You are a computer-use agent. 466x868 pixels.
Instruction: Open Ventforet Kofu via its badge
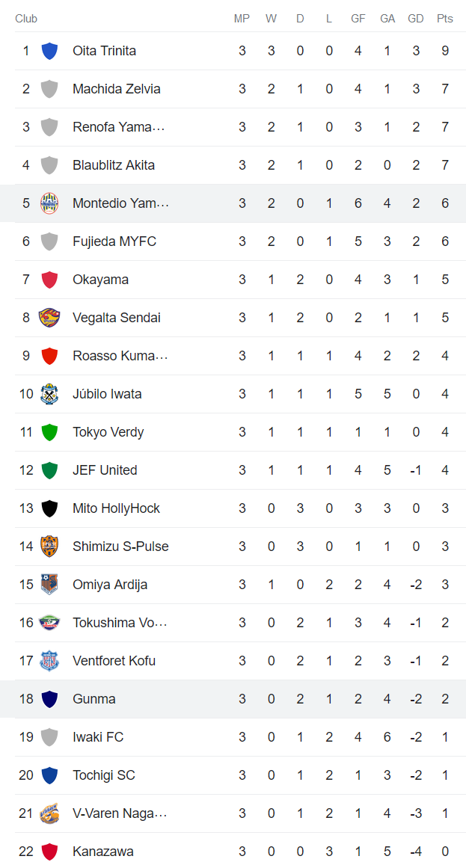[x=49, y=660]
